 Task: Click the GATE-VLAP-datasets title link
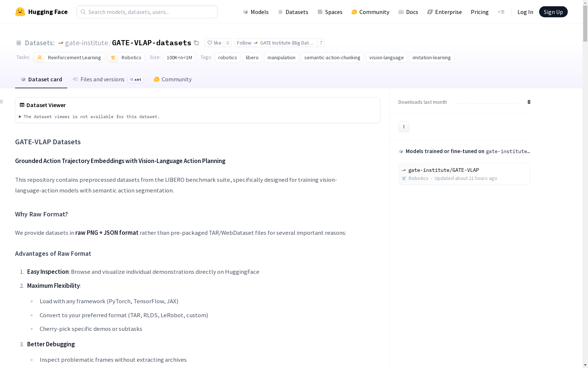[x=151, y=43]
